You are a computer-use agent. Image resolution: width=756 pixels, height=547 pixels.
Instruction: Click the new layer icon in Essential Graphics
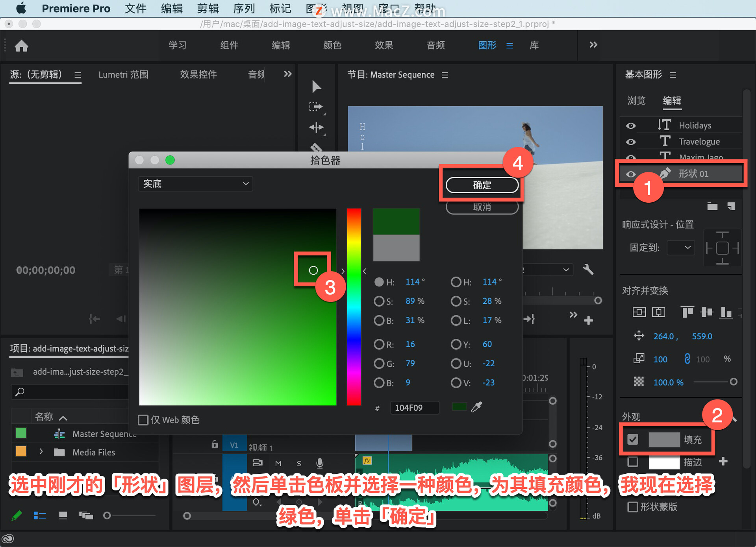coord(731,206)
